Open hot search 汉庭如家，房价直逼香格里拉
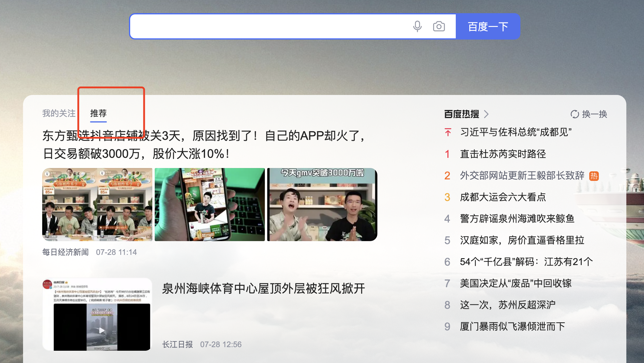Viewport: 644px width, 363px height. (522, 240)
